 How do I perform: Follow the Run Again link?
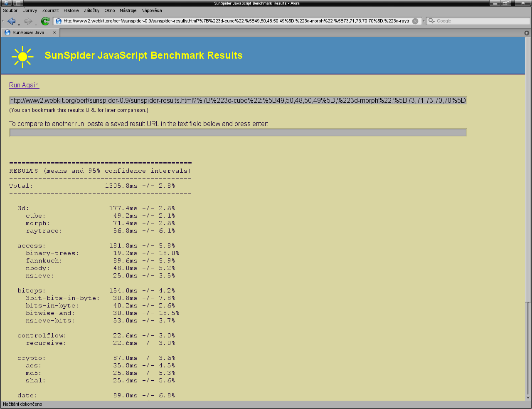[x=24, y=85]
